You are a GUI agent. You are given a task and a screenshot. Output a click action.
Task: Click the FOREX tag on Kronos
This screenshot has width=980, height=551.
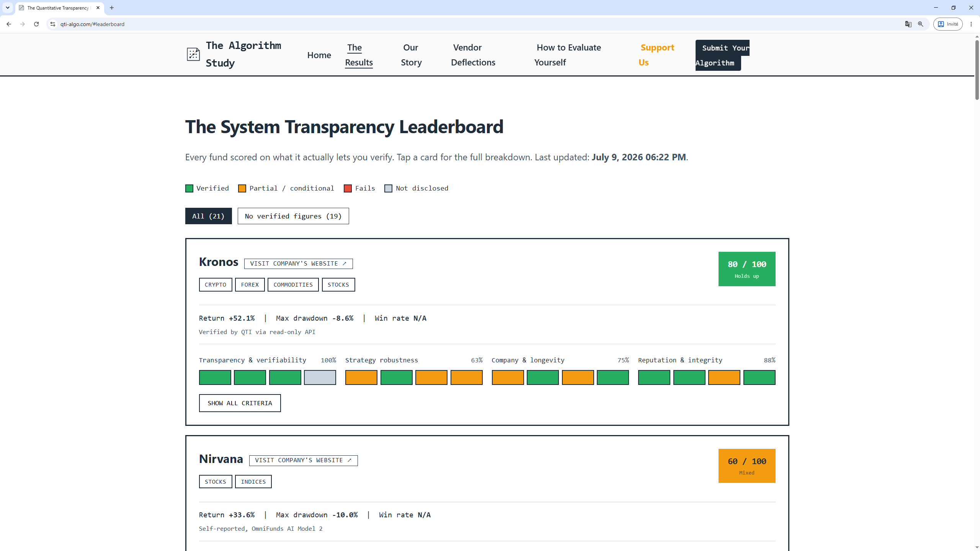coord(250,285)
